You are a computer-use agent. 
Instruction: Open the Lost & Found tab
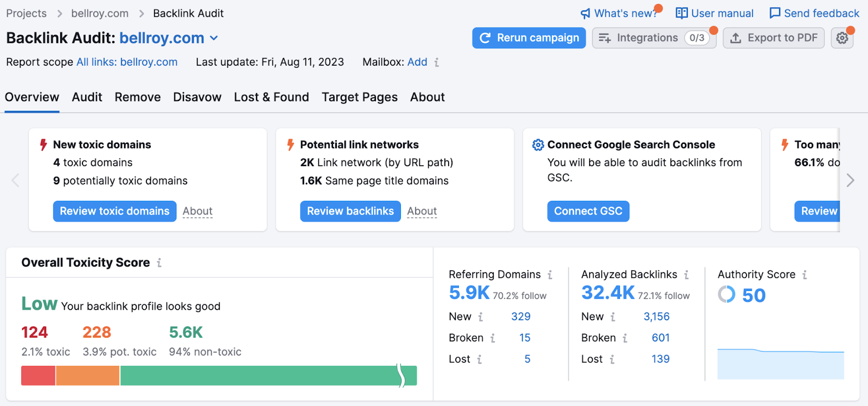(x=271, y=97)
